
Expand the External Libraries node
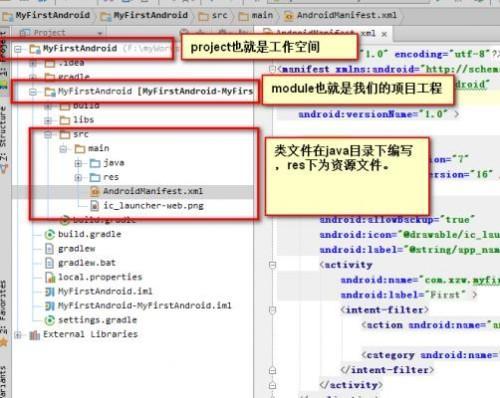18,335
